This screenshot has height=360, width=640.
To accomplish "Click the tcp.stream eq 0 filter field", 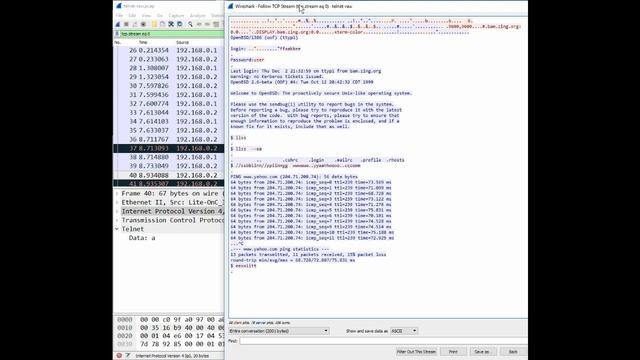I will [172, 34].
